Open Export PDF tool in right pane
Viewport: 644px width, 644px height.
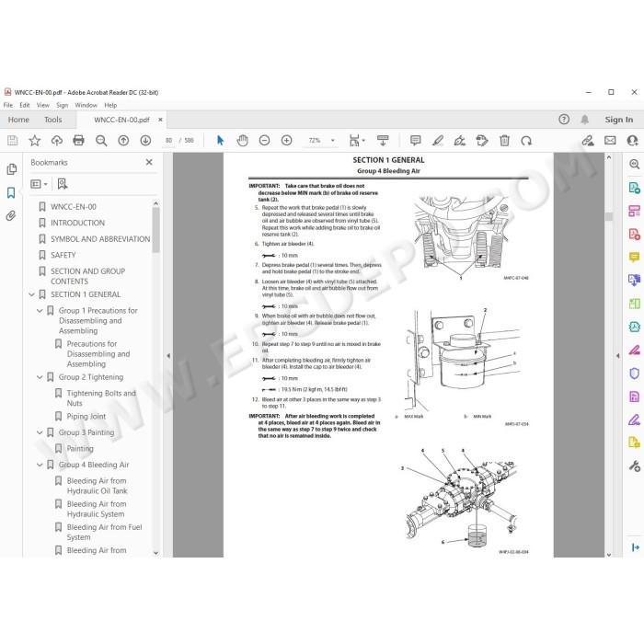click(634, 188)
